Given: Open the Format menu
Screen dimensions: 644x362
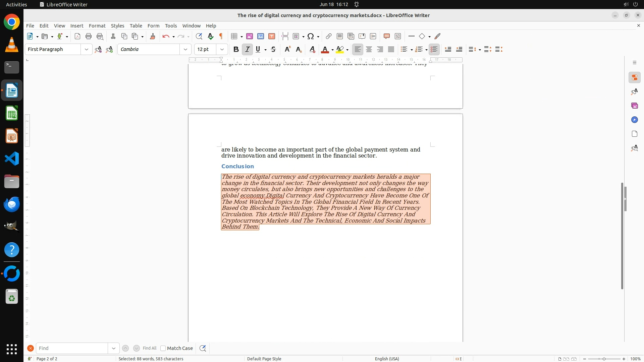Looking at the screenshot, I should tap(97, 26).
